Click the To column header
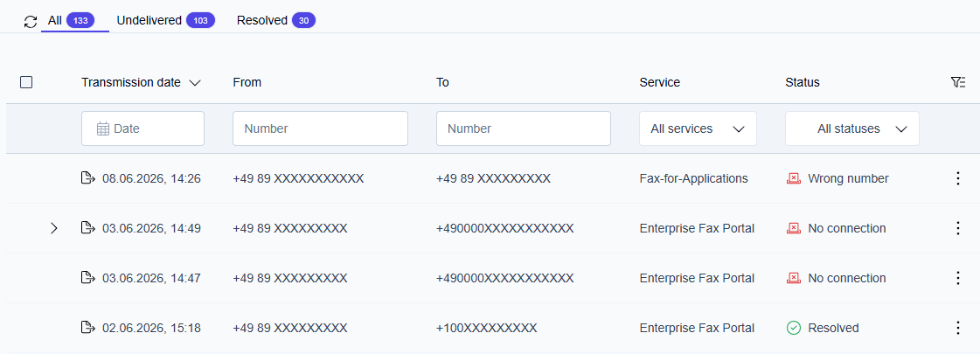Screen dimensions: 980x354 click(x=442, y=82)
